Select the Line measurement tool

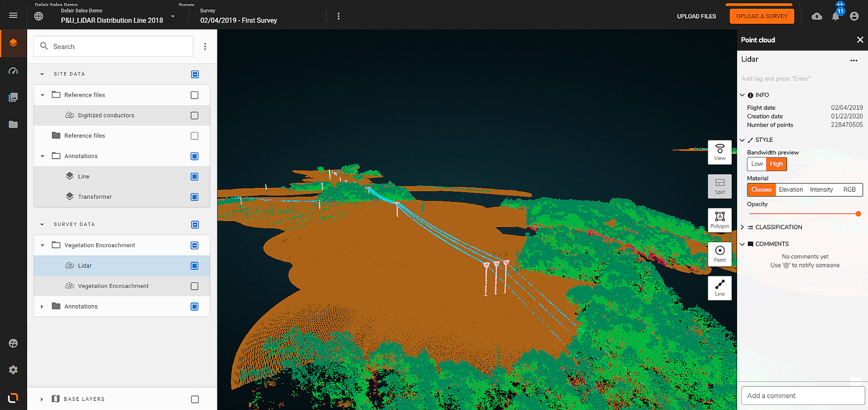pyautogui.click(x=720, y=288)
